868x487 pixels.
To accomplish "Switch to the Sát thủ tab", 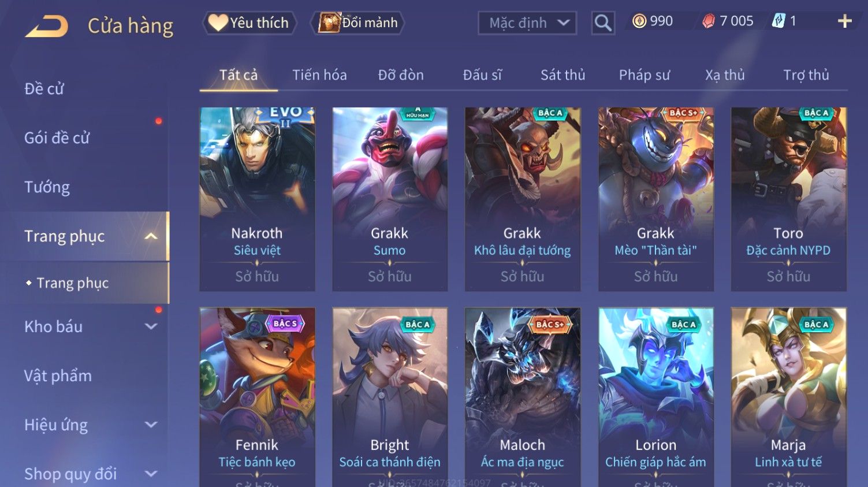I will click(x=563, y=75).
